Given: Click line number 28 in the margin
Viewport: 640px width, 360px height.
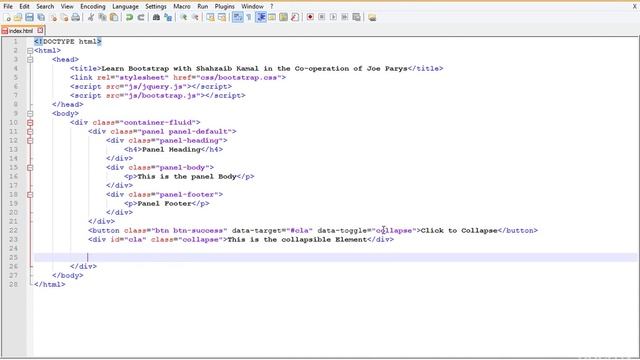Looking at the screenshot, I should 13,284.
